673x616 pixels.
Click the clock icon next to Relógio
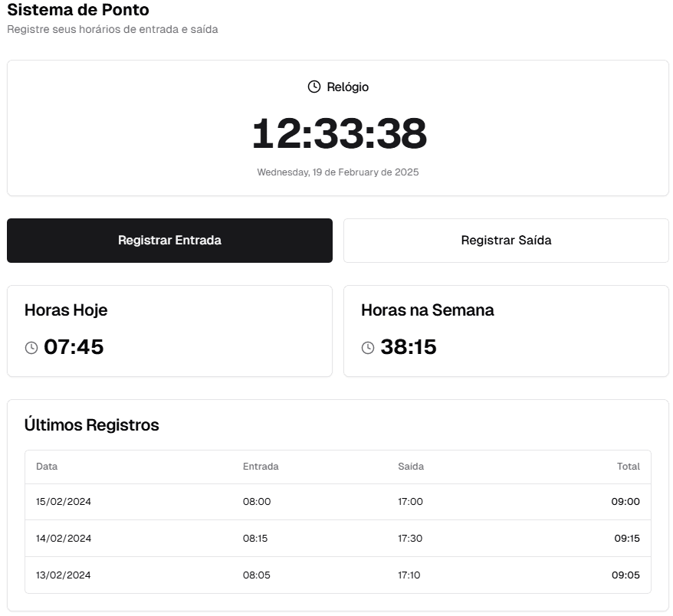pos(314,87)
